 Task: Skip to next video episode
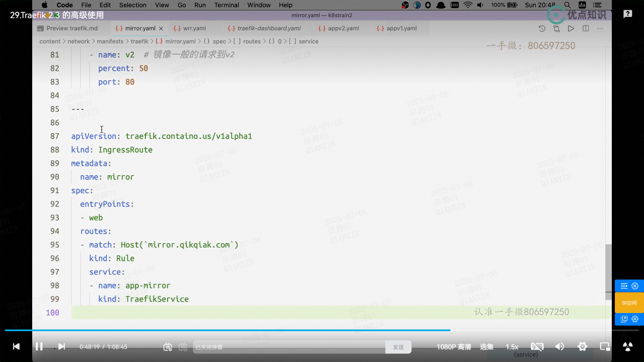click(61, 347)
